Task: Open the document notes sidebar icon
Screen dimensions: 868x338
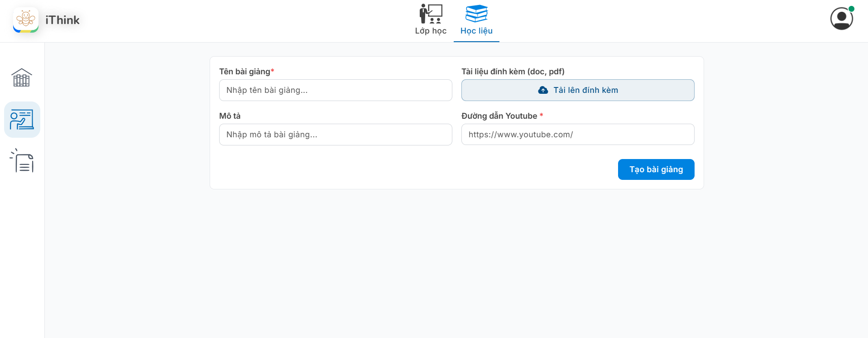Action: (22, 161)
